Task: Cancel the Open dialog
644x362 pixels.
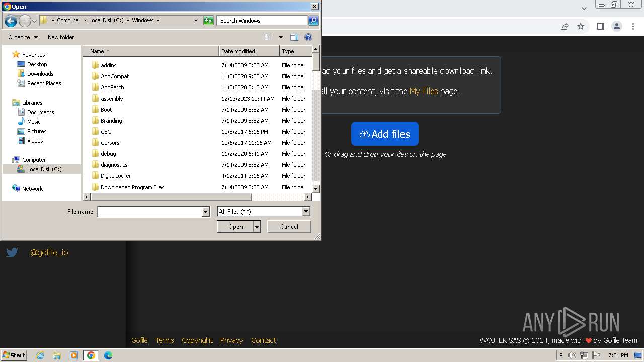Action: (x=289, y=227)
